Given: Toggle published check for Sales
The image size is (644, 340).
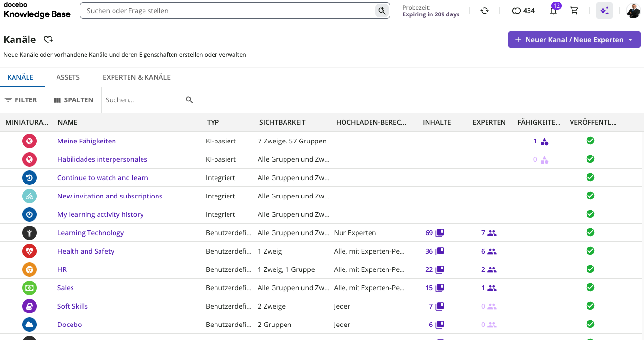Looking at the screenshot, I should pyautogui.click(x=590, y=287).
